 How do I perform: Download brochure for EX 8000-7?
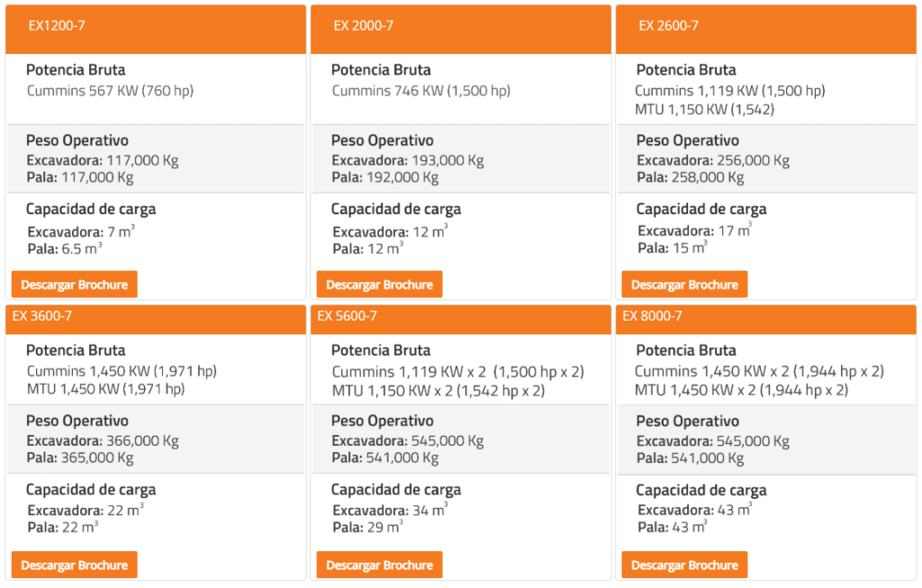pyautogui.click(x=684, y=565)
